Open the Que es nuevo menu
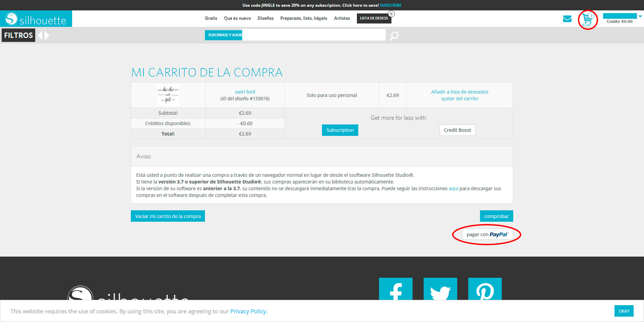The image size is (644, 322). tap(237, 18)
